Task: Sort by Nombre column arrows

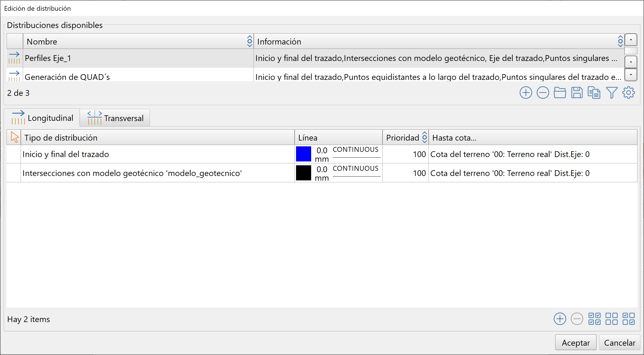Action: tap(249, 41)
